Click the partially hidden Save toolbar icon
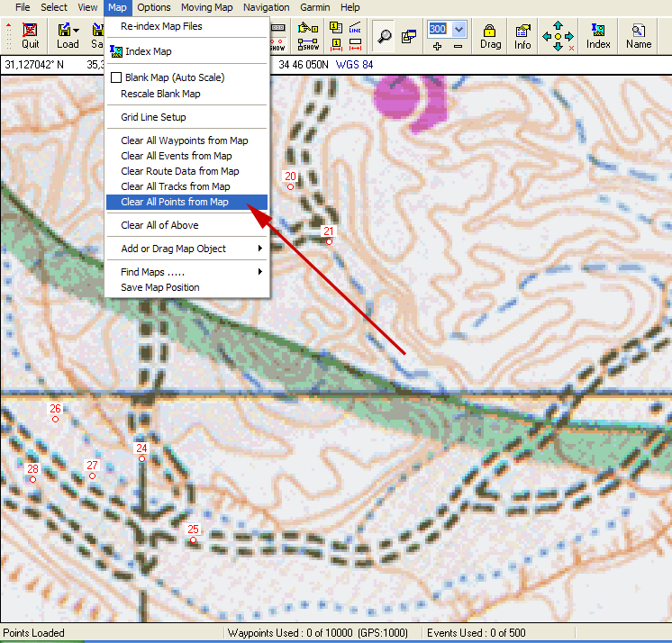Viewport: 672px width, 643px height. click(x=97, y=36)
